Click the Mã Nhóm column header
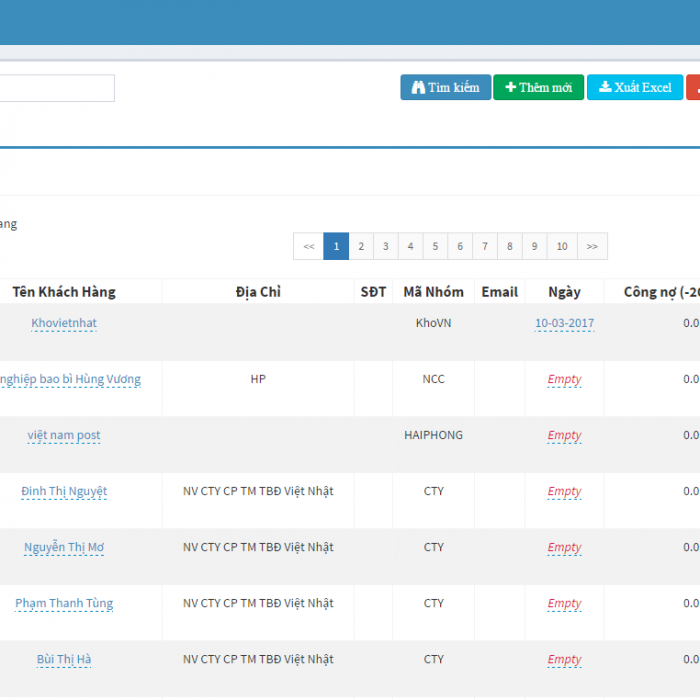Screen dimensions: 700x700 [x=433, y=292]
